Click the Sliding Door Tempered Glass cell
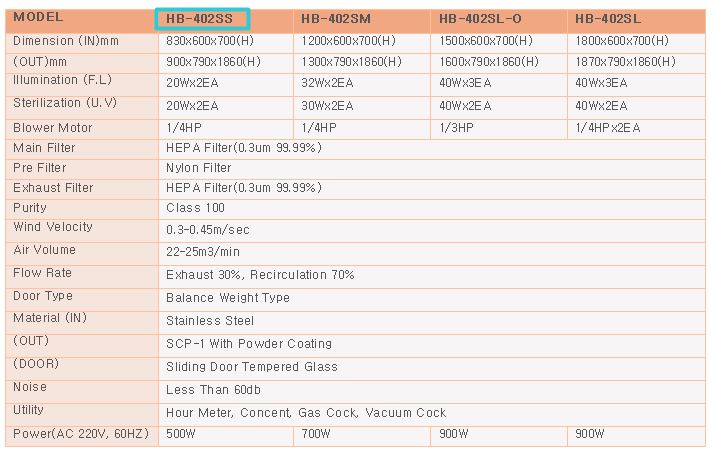 (252, 367)
